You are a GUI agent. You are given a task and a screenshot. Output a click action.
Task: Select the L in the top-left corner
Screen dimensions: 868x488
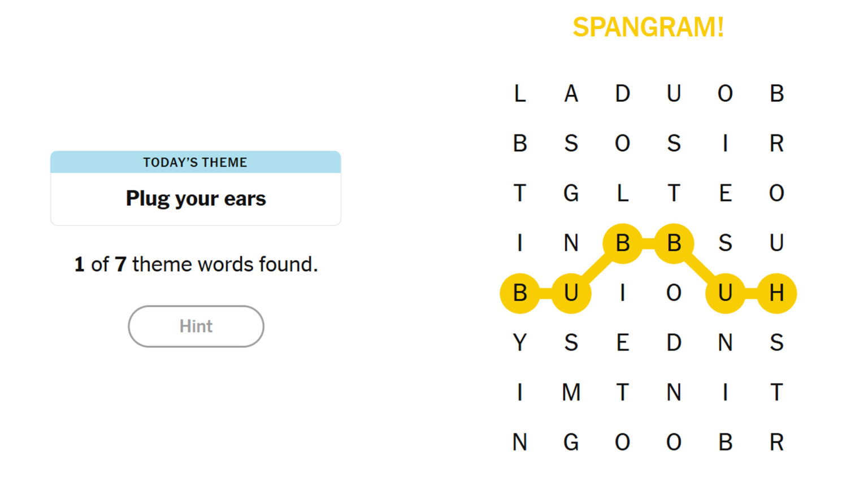click(520, 94)
